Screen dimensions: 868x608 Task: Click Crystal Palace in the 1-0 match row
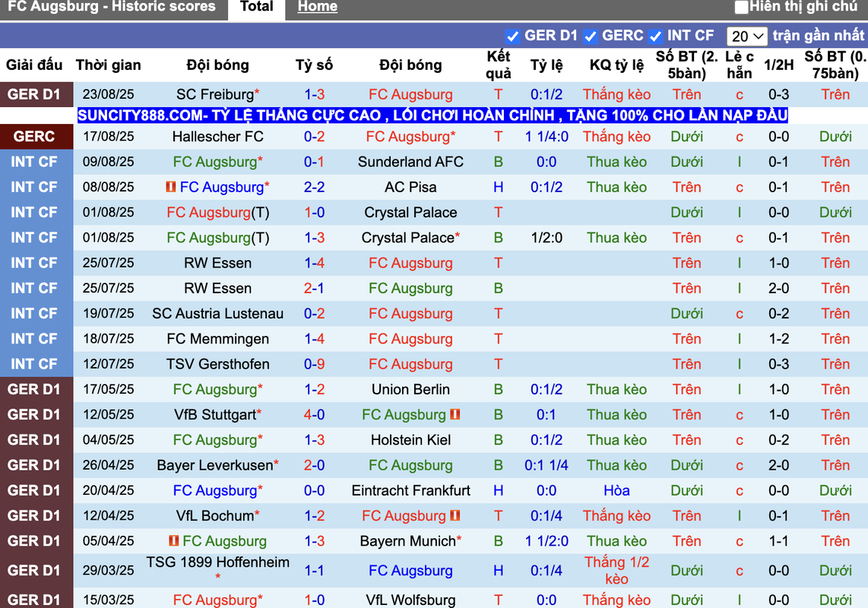pos(410,213)
